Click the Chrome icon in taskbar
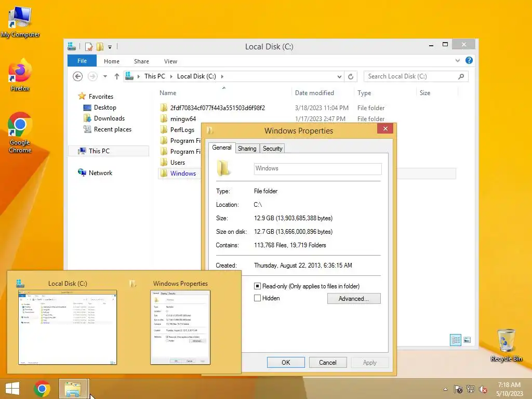The image size is (532, 399). point(42,389)
